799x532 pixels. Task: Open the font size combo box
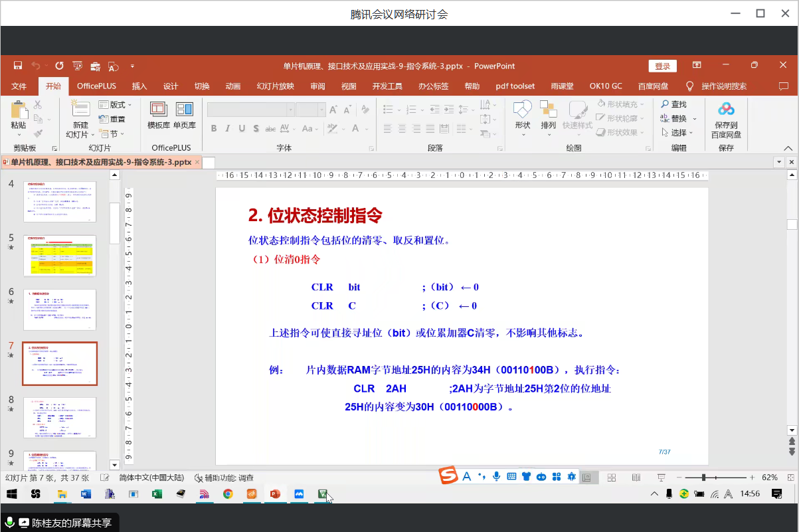311,110
